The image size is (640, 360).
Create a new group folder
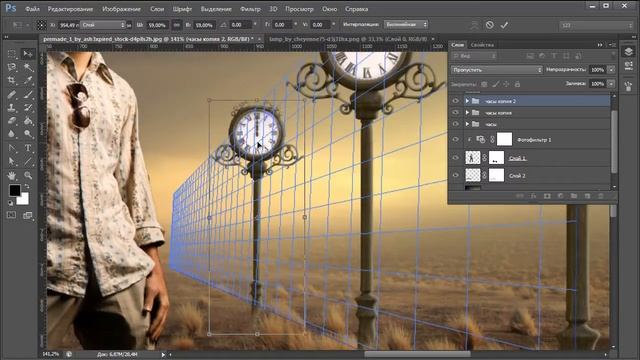(x=573, y=196)
